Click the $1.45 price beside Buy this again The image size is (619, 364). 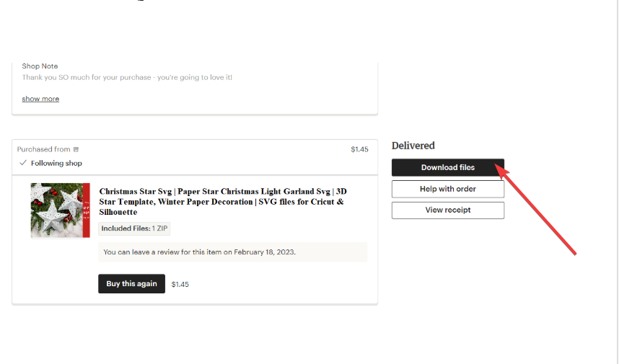point(180,284)
